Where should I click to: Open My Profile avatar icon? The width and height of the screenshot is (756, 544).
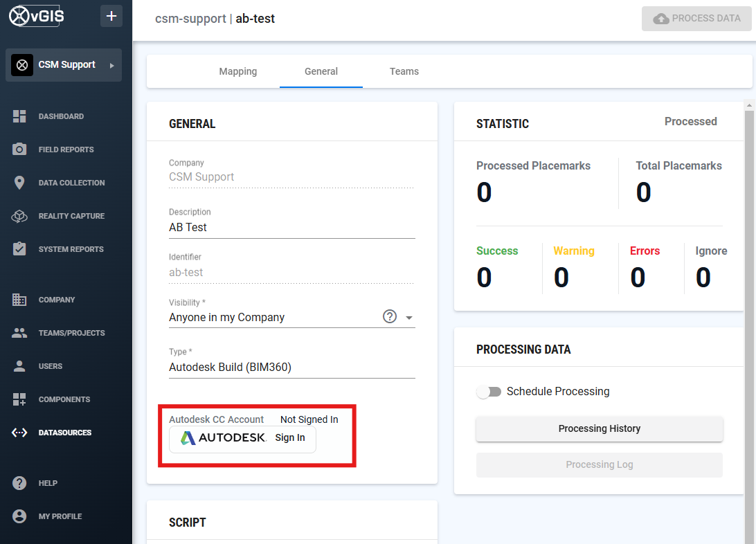19,516
